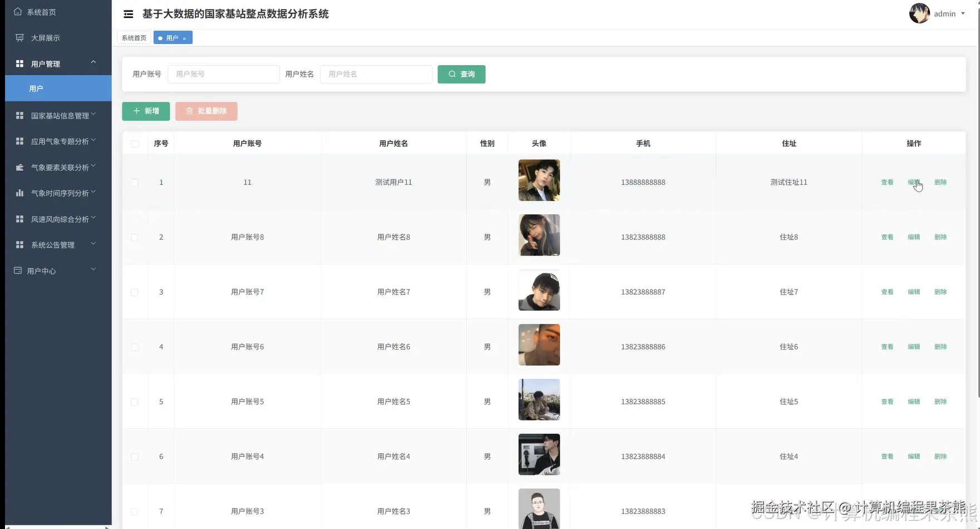Click 编辑 for 用户账号5 row
980x529 pixels.
coord(914,401)
